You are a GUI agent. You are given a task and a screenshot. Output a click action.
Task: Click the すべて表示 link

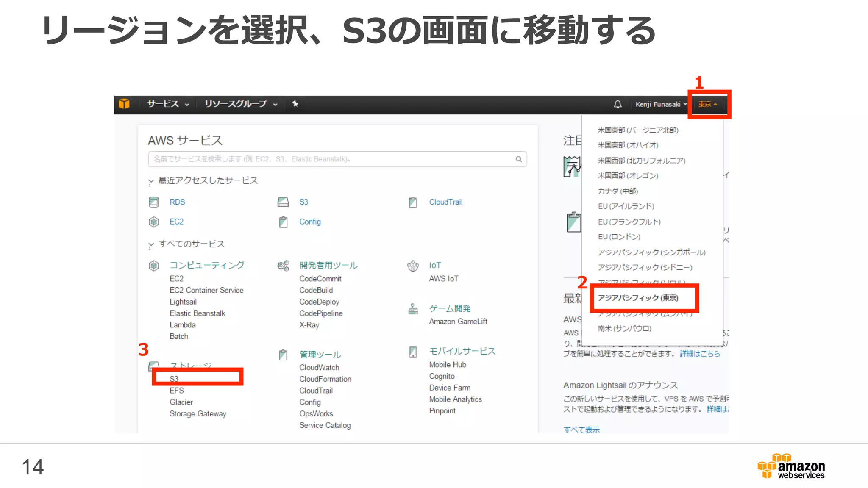click(581, 430)
